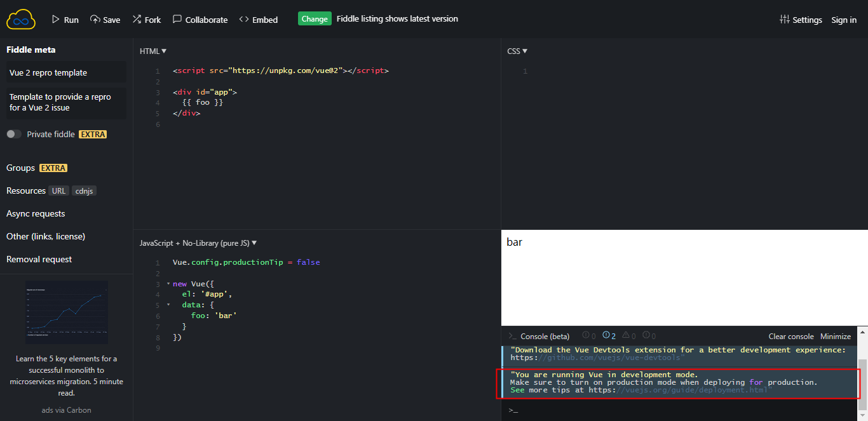This screenshot has width=868, height=421.
Task: Filter console by info messages
Action: tap(607, 335)
